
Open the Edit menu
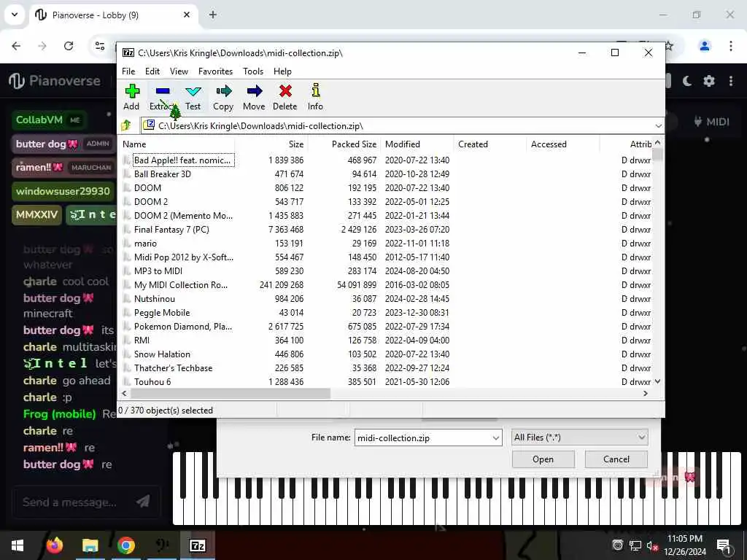pos(152,71)
